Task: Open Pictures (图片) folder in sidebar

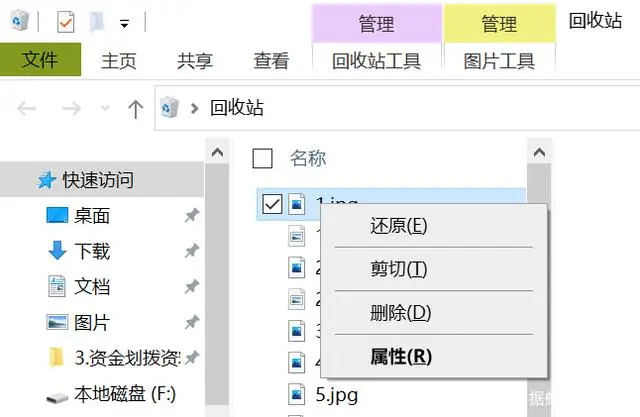Action: pos(91,323)
